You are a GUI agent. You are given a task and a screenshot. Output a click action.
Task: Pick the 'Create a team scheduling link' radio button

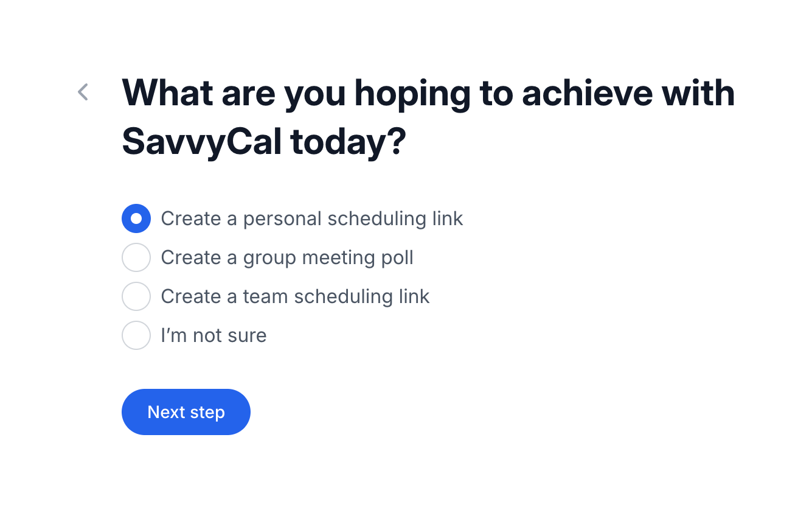pyautogui.click(x=136, y=296)
